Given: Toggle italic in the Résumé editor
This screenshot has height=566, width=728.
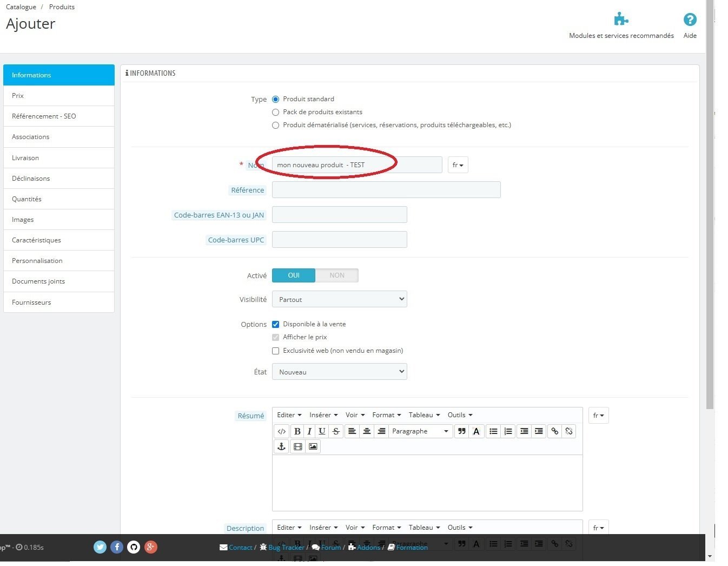Looking at the screenshot, I should pyautogui.click(x=309, y=431).
